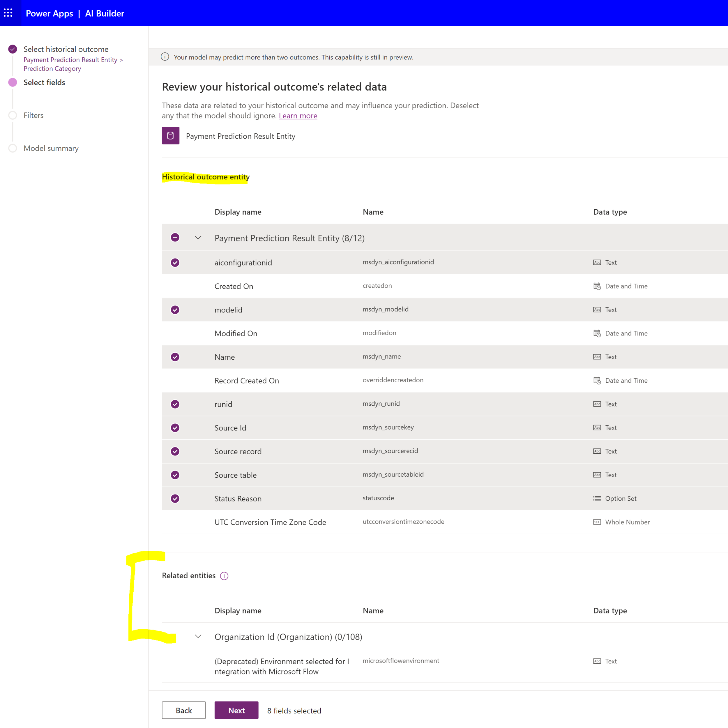Uncheck the Source Id field

(175, 428)
